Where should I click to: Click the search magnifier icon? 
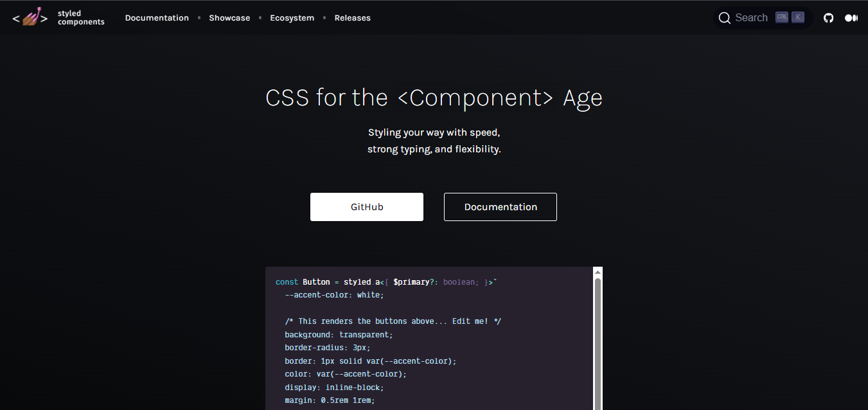click(x=725, y=18)
